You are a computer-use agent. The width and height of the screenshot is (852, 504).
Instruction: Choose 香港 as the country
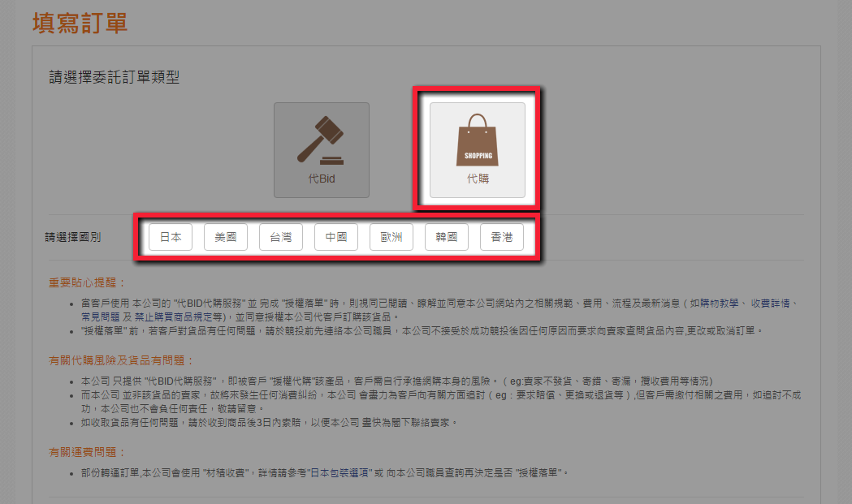[502, 237]
